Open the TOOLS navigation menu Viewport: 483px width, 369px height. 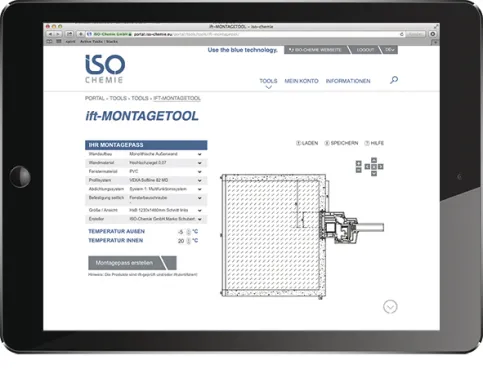tap(268, 81)
